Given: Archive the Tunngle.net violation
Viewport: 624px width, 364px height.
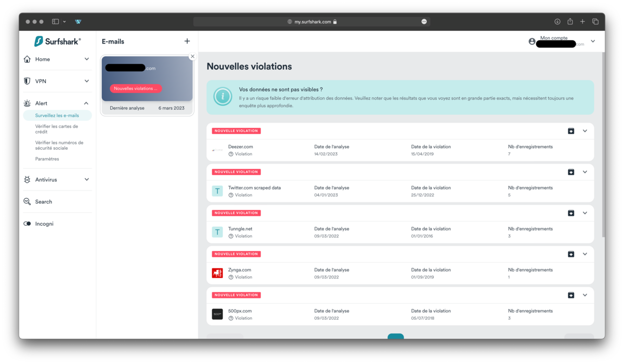Looking at the screenshot, I should coord(571,213).
